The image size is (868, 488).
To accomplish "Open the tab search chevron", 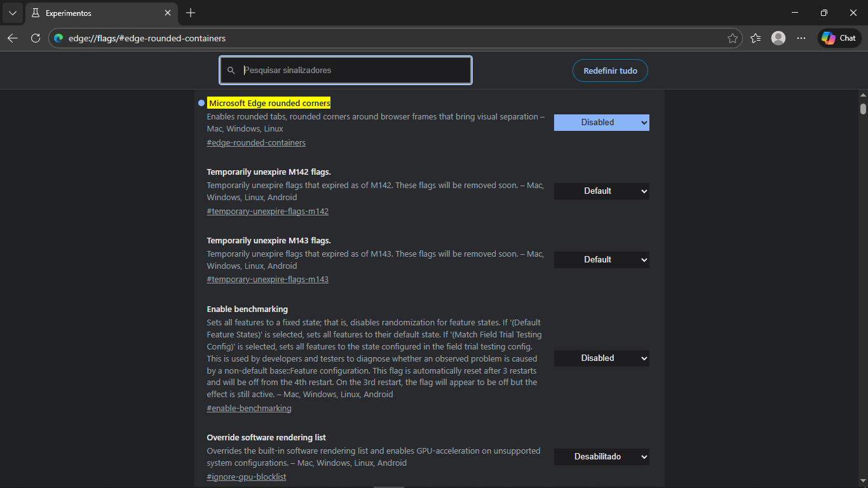I will pos(13,13).
